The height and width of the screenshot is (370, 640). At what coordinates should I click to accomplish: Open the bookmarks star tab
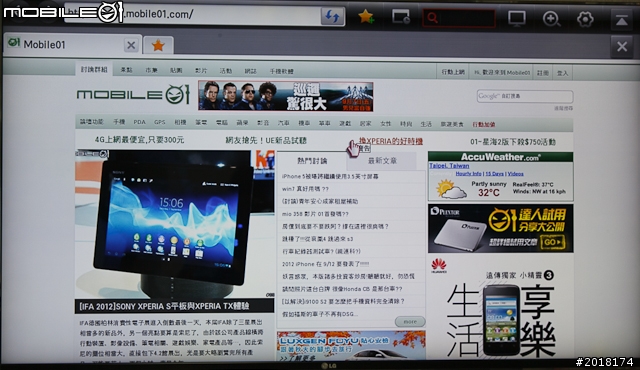coord(158,45)
